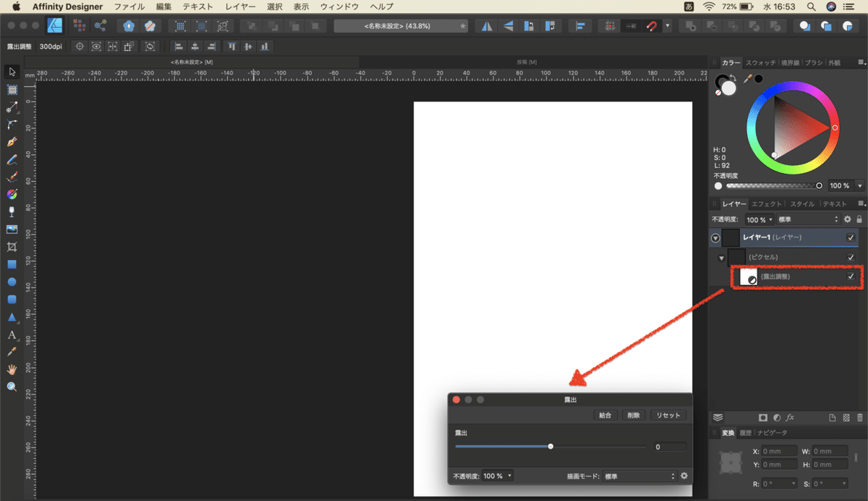Viewport: 868px width, 501px height.
Task: Open Layers panel opacity 100% dropdown
Action: point(759,219)
